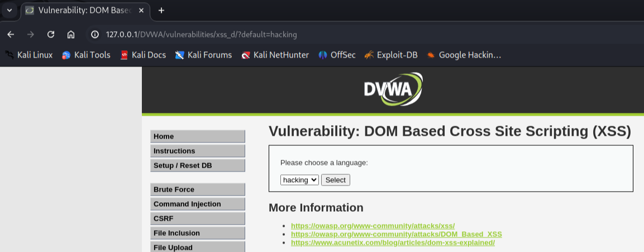Open the acunetix dom-xss-explained link

pyautogui.click(x=393, y=243)
